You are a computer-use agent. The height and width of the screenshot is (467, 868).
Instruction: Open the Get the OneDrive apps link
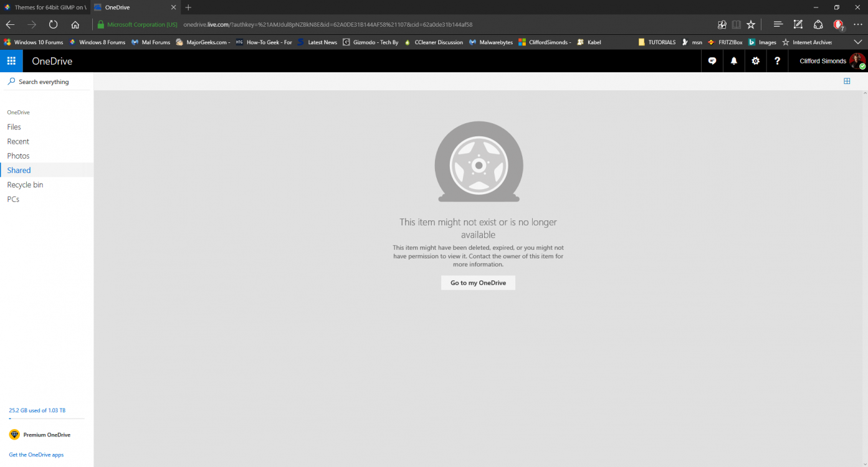[36, 455]
